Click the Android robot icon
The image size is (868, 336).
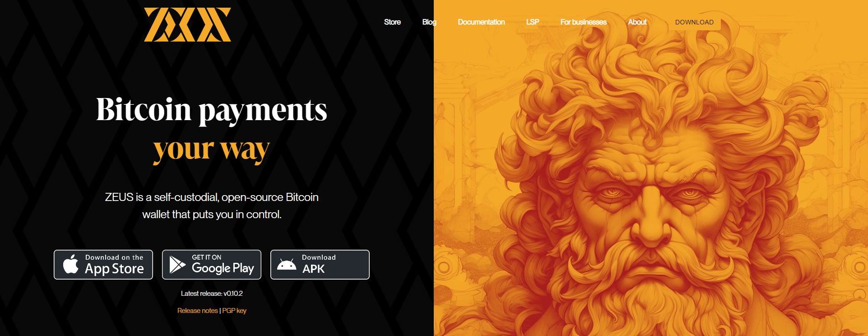click(287, 265)
